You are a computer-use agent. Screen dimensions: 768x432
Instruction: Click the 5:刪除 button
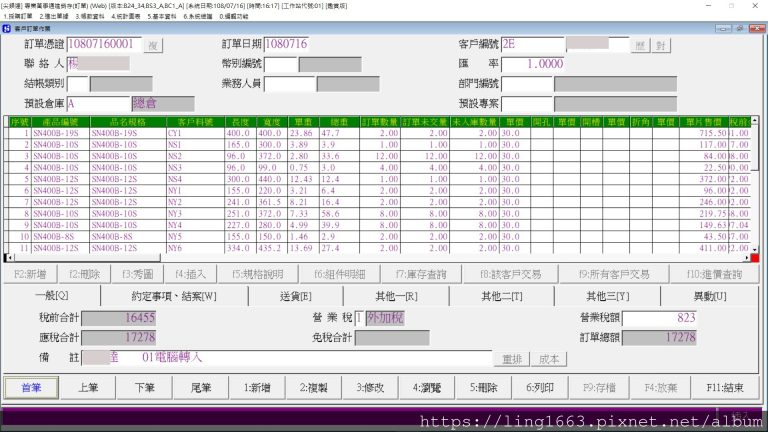tap(483, 387)
